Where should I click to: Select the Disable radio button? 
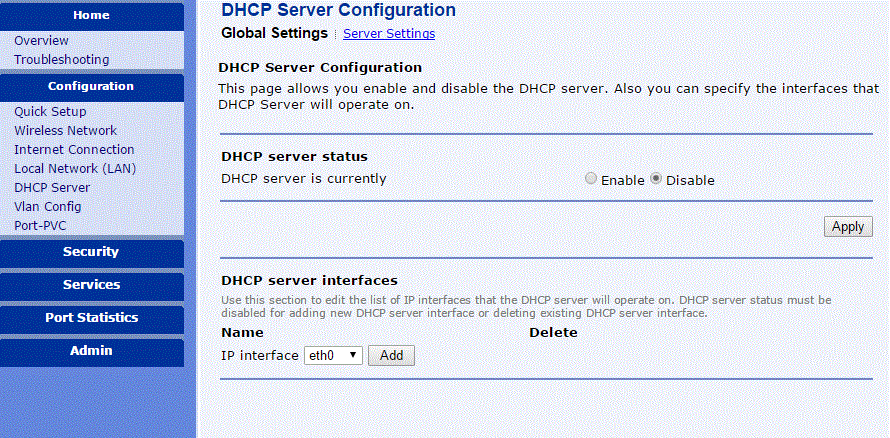tap(656, 179)
